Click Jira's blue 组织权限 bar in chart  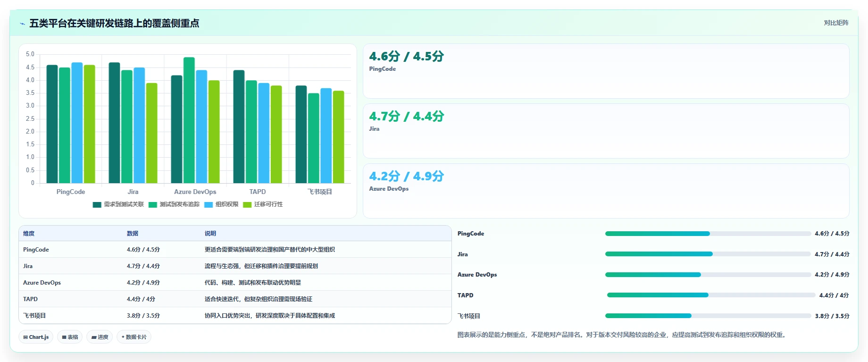[x=139, y=126]
